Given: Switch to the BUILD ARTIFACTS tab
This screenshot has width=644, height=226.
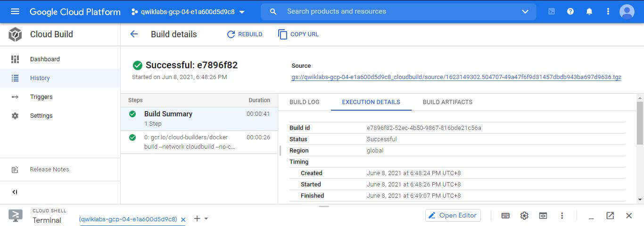Looking at the screenshot, I should pyautogui.click(x=447, y=102).
